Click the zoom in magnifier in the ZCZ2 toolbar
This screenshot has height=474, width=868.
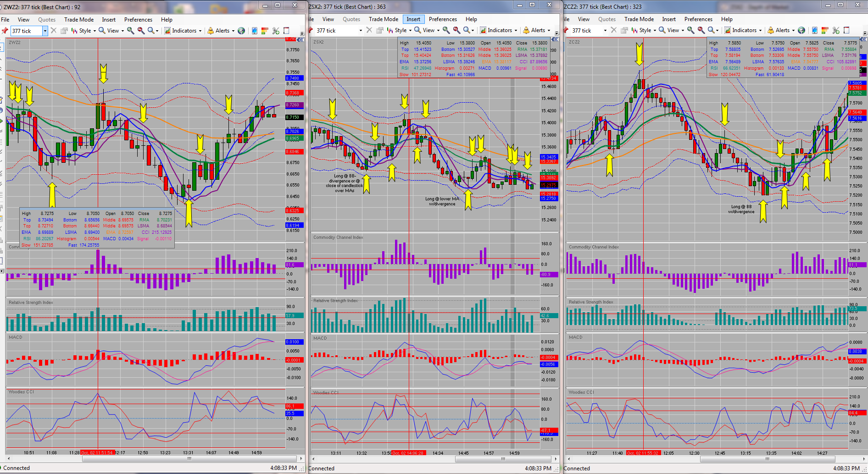point(690,30)
